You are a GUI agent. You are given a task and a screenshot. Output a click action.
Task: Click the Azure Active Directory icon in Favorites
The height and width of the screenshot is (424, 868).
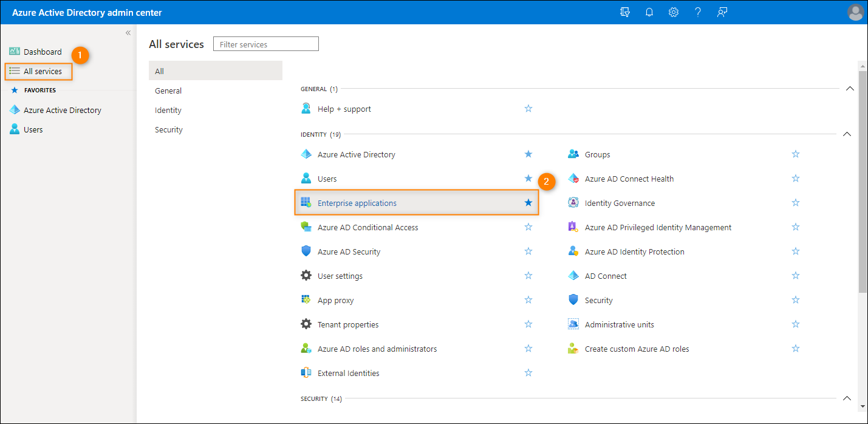[15, 110]
